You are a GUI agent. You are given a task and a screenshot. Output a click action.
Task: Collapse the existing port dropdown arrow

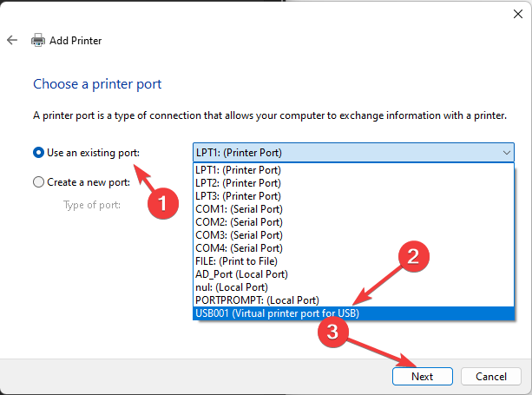pos(507,153)
